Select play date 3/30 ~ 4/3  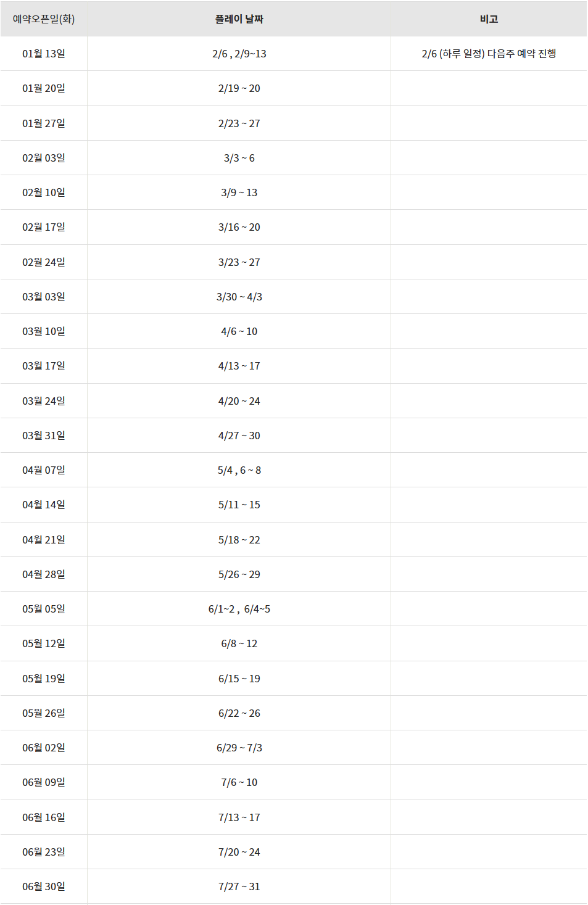(239, 297)
